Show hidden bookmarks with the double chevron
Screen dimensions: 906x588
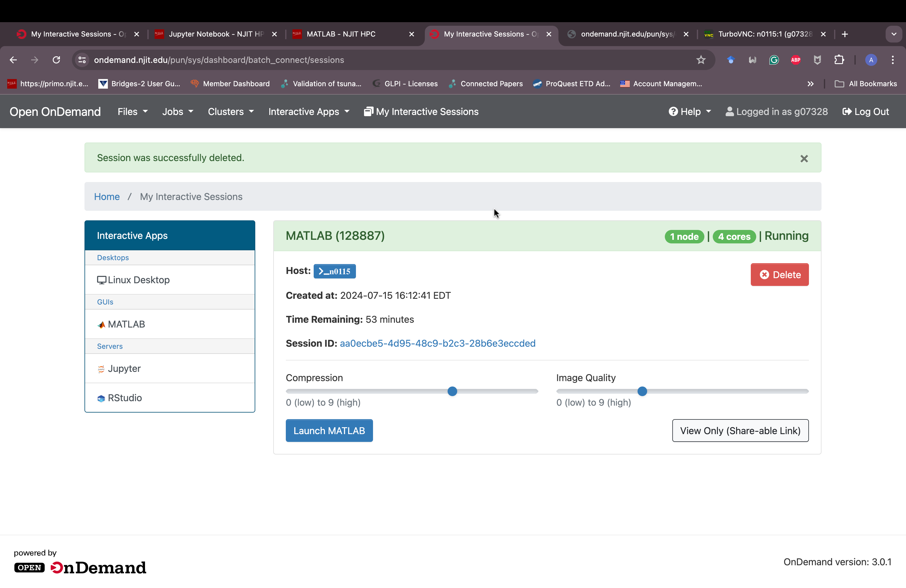pos(810,84)
